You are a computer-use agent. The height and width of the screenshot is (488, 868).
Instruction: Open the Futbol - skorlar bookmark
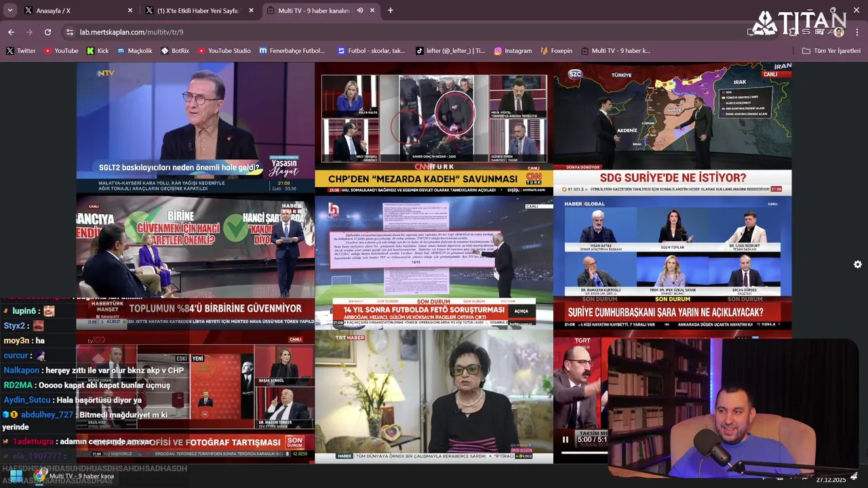pyautogui.click(x=372, y=51)
